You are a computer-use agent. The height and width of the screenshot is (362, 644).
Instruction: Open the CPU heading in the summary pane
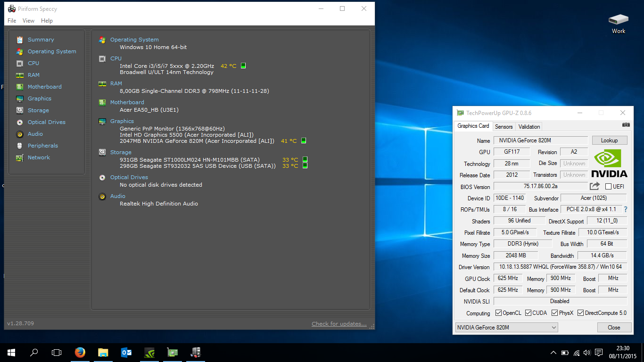(x=116, y=58)
